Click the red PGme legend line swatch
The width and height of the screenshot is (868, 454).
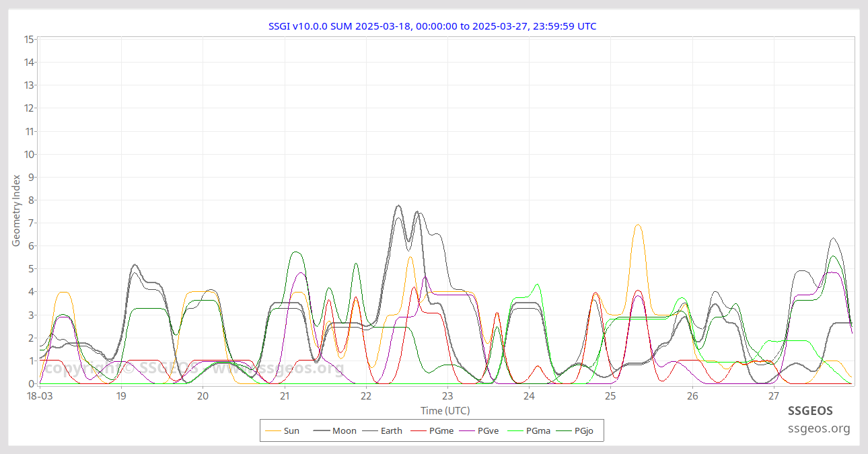click(421, 430)
